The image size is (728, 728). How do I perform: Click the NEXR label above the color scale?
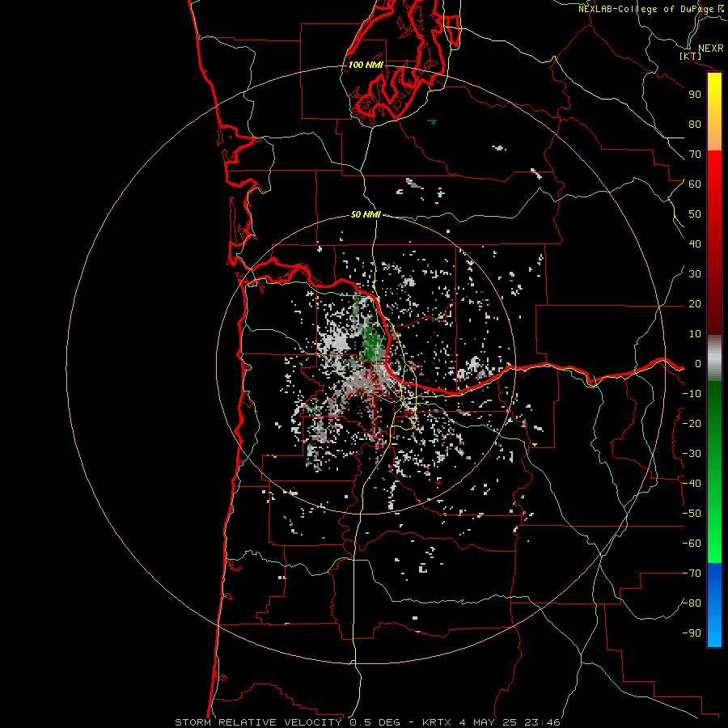tap(710, 49)
